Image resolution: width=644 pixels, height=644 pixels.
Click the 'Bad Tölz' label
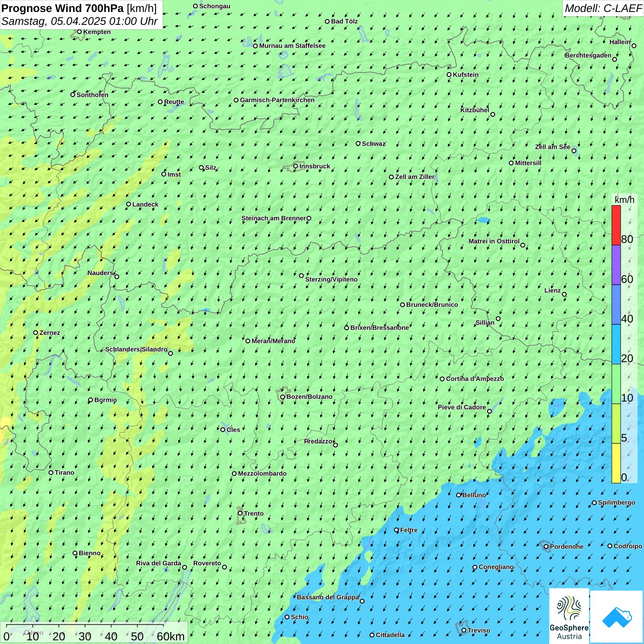coord(344,21)
